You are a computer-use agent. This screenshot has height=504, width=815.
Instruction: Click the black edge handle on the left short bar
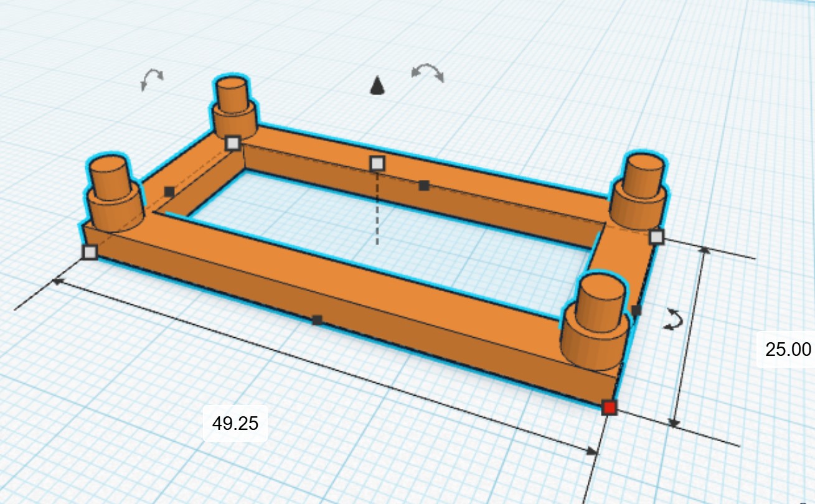[x=169, y=192]
